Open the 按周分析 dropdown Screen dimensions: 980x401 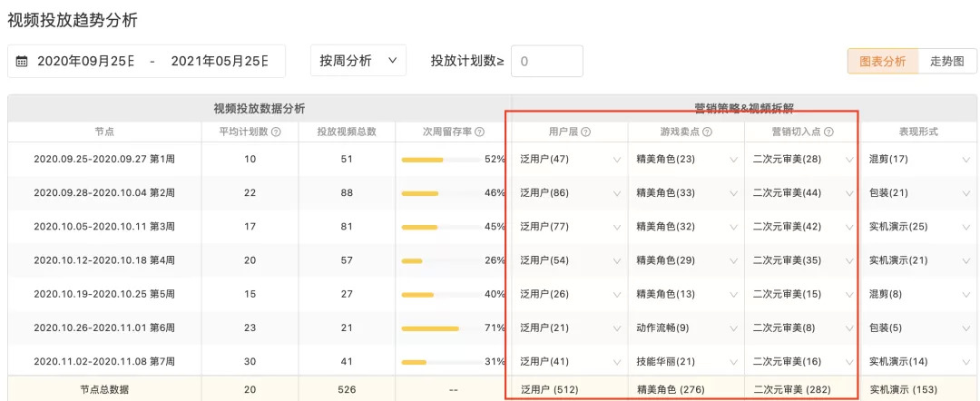(358, 61)
